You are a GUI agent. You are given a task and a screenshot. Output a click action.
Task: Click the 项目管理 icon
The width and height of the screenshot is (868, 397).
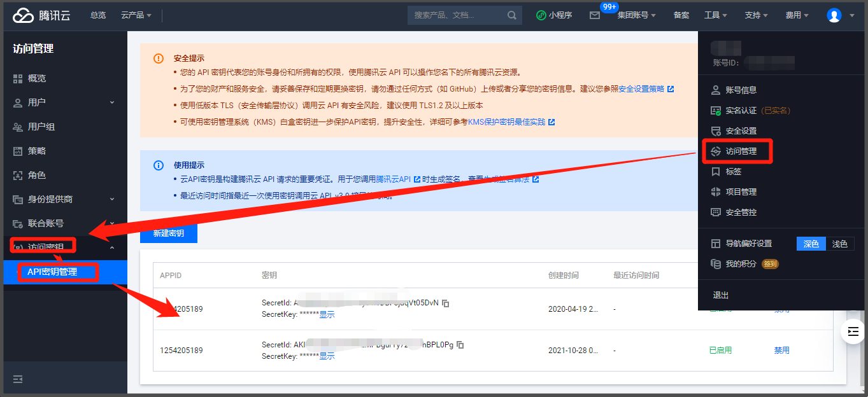[x=716, y=192]
